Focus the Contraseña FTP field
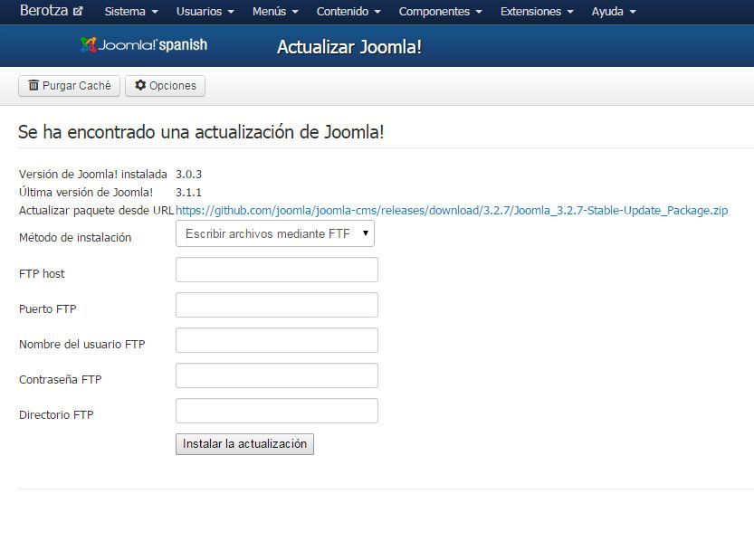The image size is (754, 560). pos(277,375)
